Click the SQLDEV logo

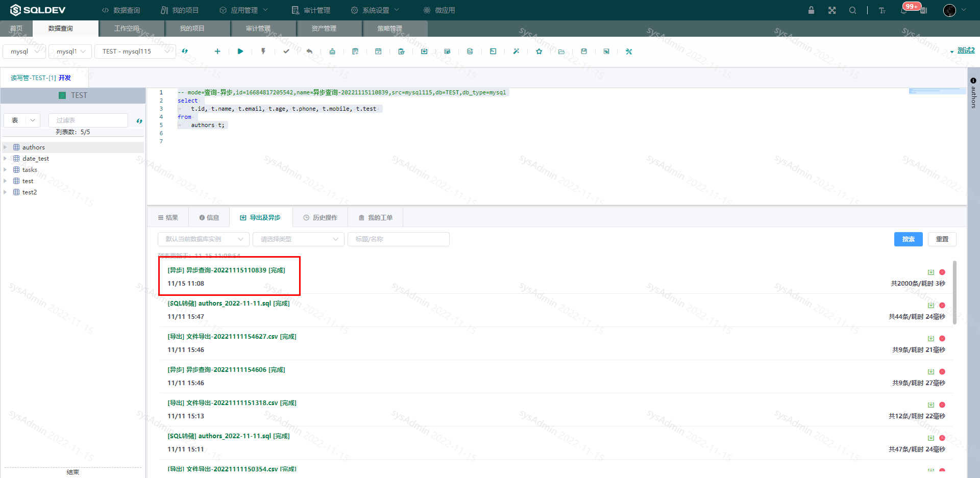pyautogui.click(x=38, y=10)
